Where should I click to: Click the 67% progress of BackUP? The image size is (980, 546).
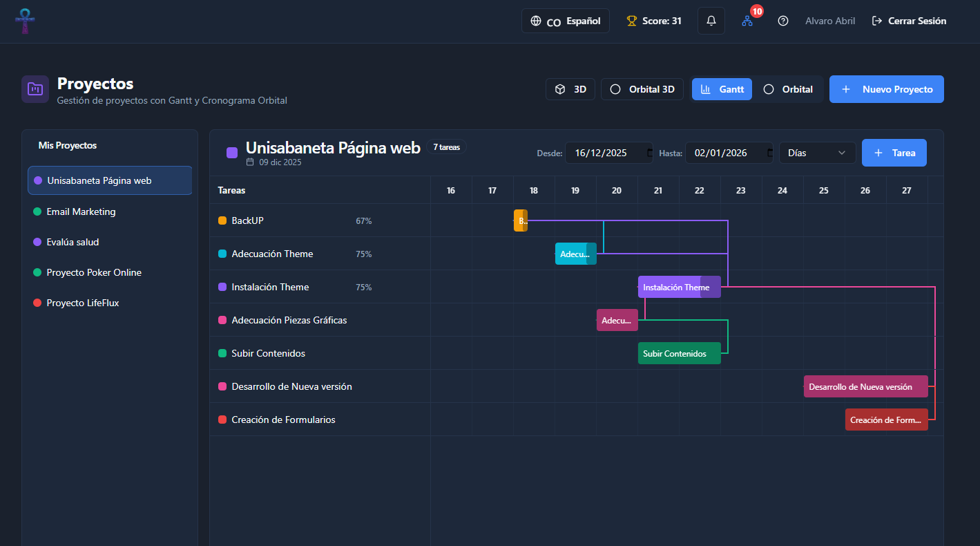tap(364, 221)
